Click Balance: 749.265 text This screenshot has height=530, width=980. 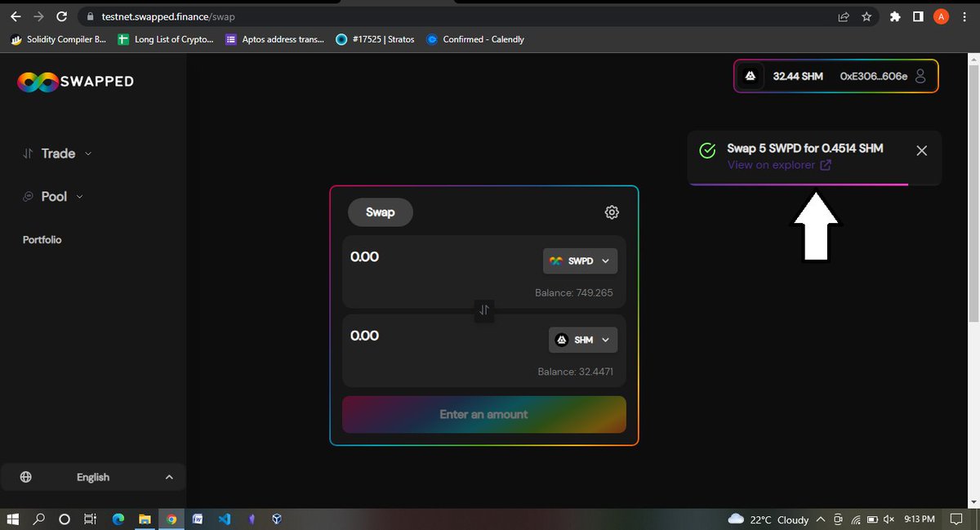point(573,293)
